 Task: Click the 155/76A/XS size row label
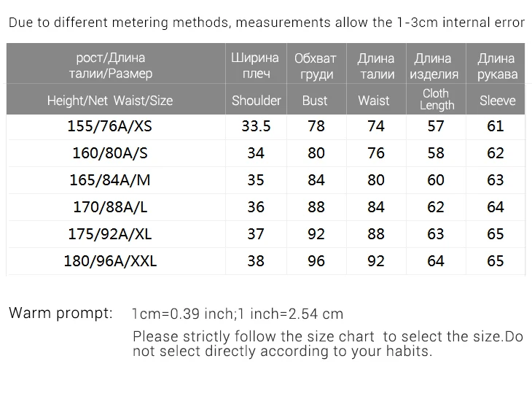(x=109, y=126)
